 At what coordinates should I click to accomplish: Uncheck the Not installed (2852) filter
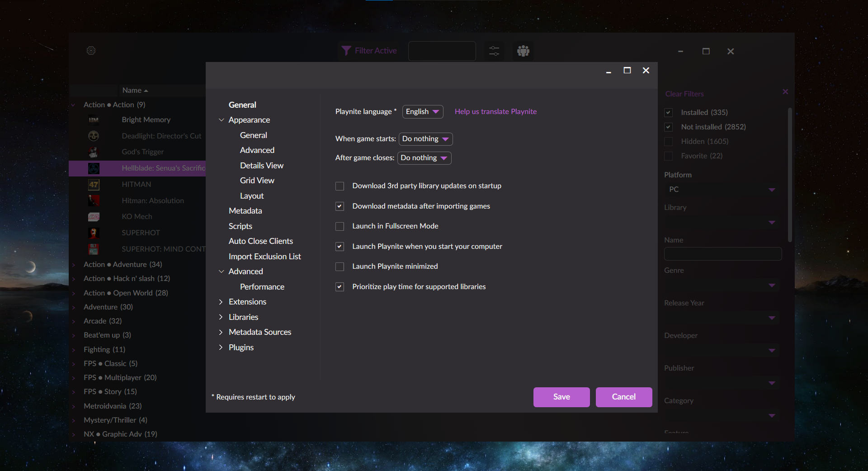[x=669, y=127]
